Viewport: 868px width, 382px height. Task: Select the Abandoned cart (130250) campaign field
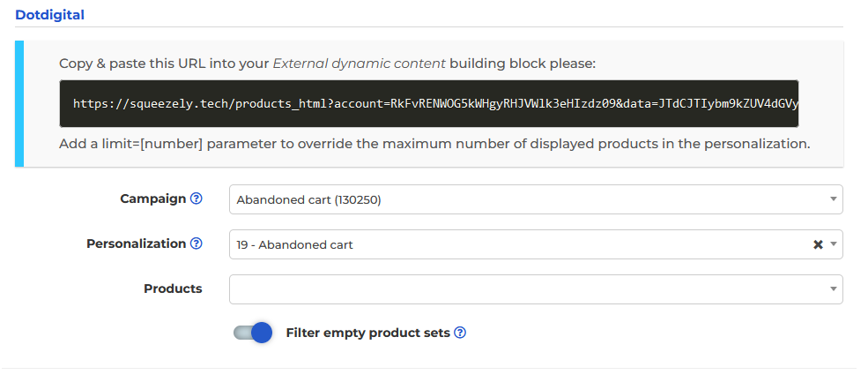(x=536, y=199)
